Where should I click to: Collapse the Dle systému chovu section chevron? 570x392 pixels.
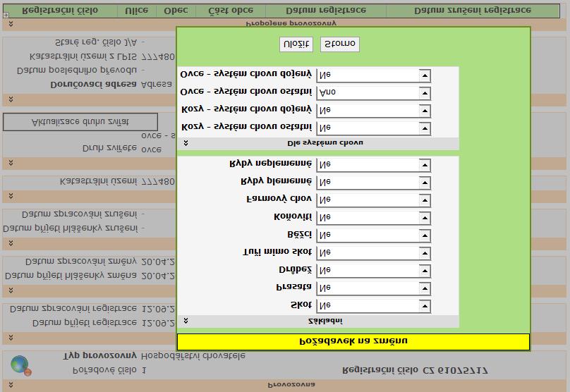click(186, 143)
